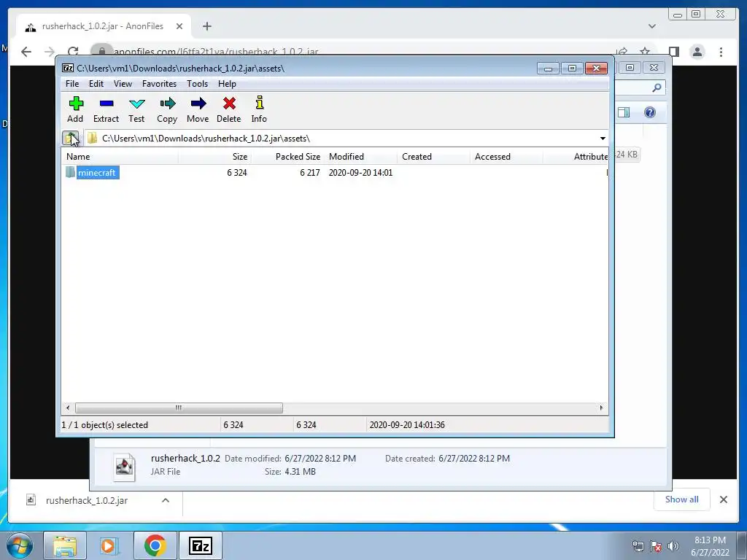Viewport: 747px width, 560px height.
Task: Open the Windows Start menu
Action: [x=18, y=545]
